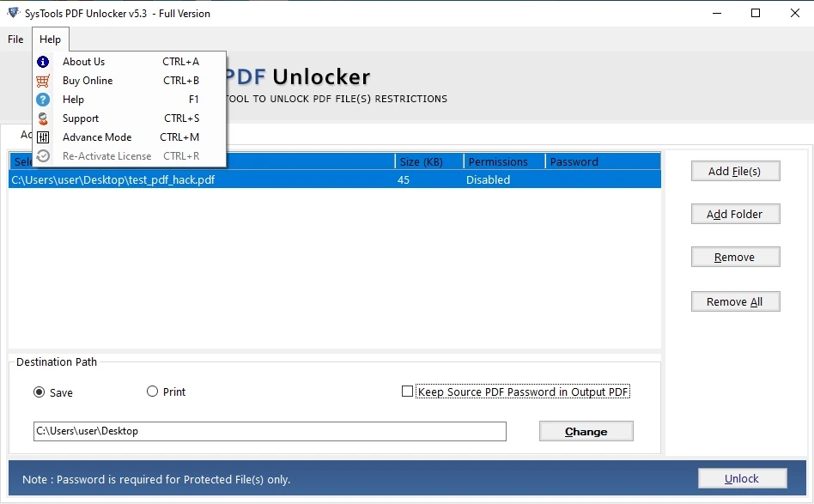Click the Remove All button

pyautogui.click(x=735, y=301)
